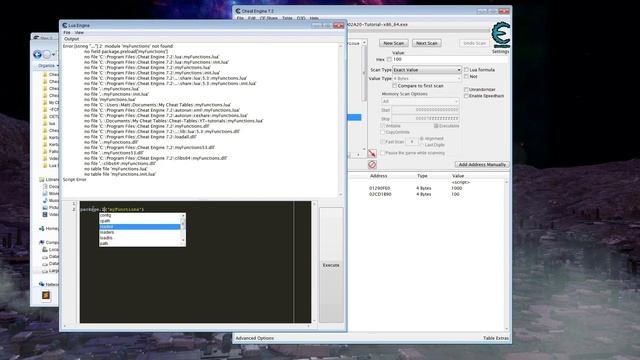Click the Address column header
This screenshot has width=640, height=360.
coord(378,176)
